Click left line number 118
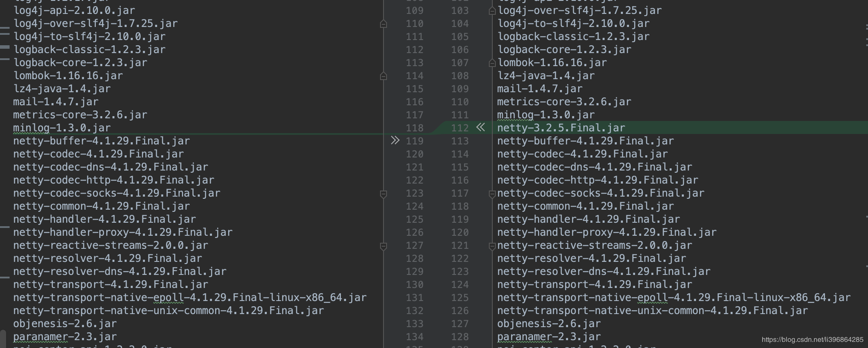The image size is (868, 348). [x=414, y=128]
